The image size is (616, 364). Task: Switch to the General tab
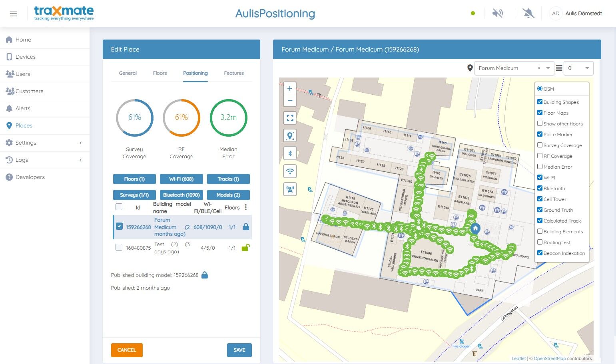pos(128,73)
